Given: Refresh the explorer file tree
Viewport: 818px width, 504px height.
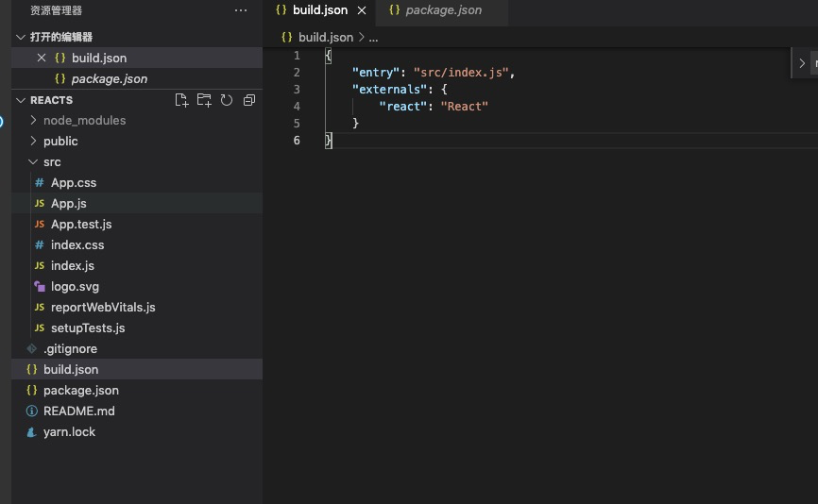Looking at the screenshot, I should point(227,100).
